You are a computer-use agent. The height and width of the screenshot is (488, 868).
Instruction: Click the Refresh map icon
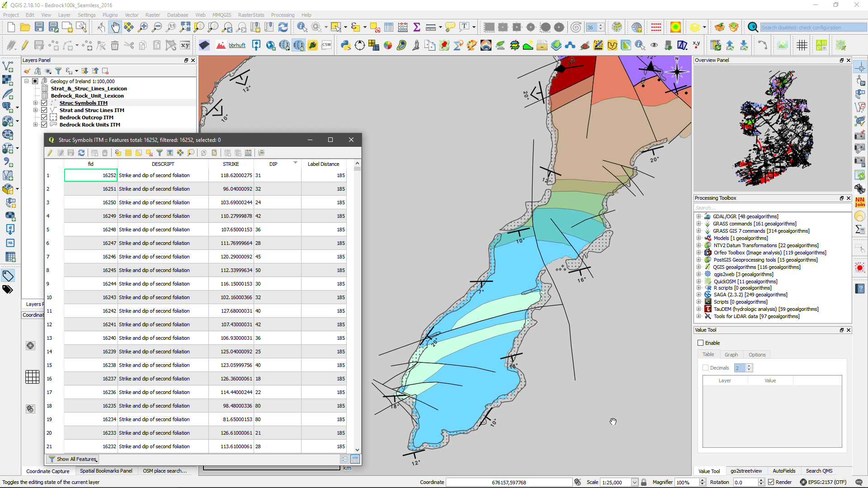283,28
